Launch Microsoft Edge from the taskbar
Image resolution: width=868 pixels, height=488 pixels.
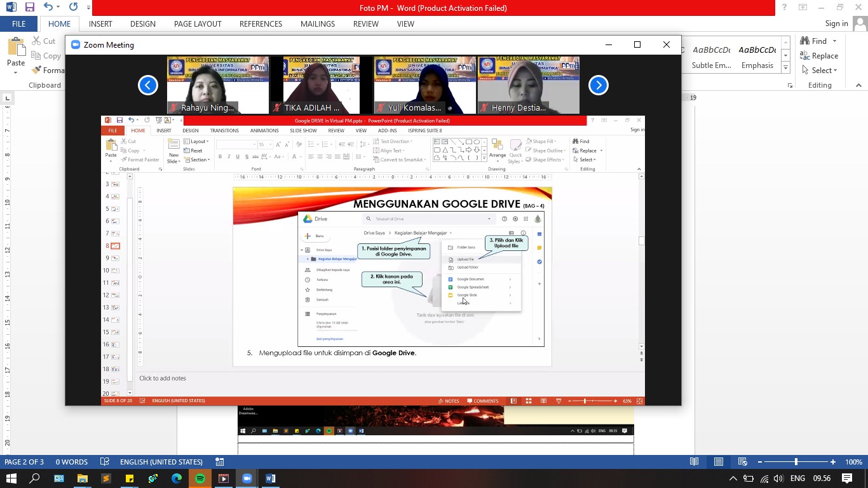point(177,478)
